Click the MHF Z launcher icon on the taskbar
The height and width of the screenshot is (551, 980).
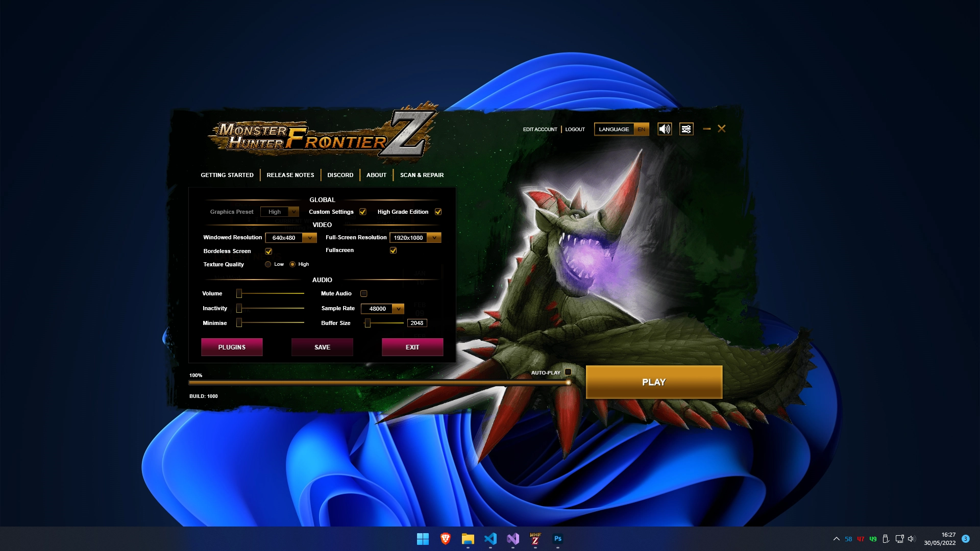535,539
